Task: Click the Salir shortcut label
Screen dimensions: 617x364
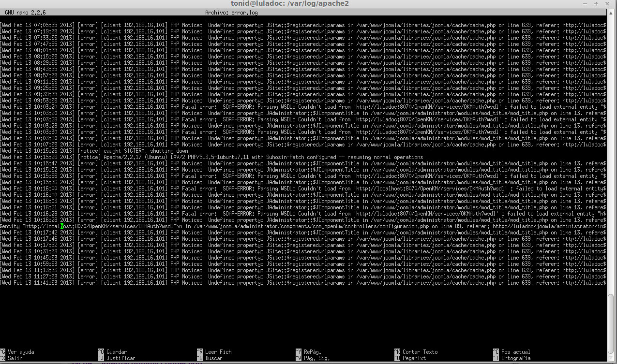Action: (x=15, y=358)
